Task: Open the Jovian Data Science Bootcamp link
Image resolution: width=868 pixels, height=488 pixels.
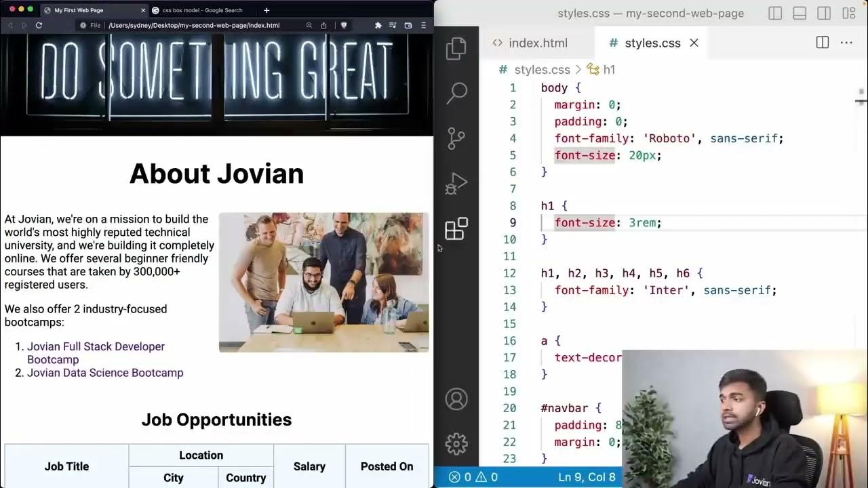Action: [105, 373]
